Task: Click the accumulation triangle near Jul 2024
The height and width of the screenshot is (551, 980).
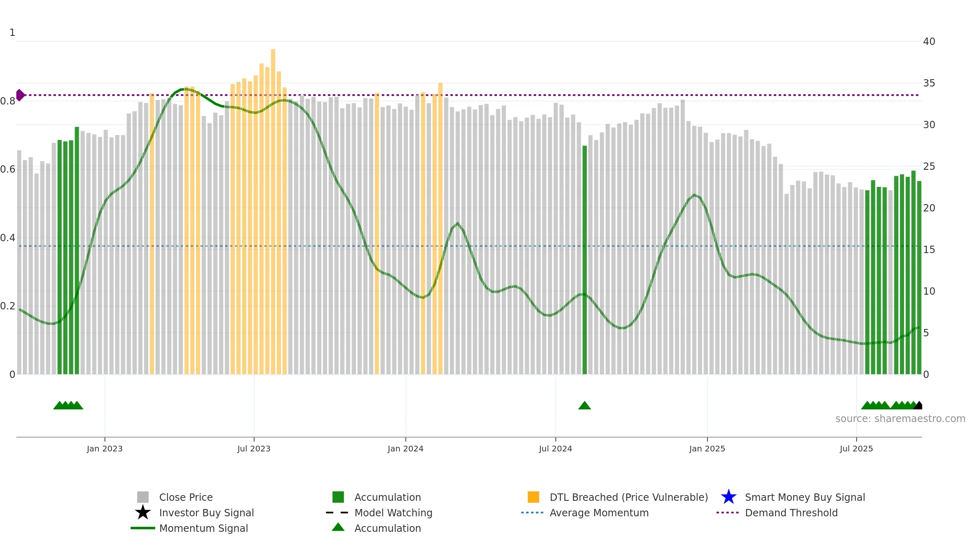Action: [x=584, y=405]
